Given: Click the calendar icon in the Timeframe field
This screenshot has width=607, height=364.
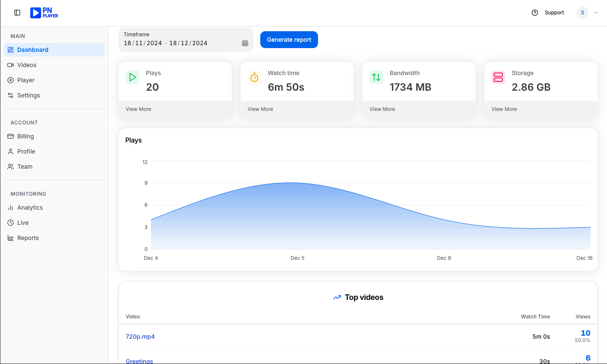Looking at the screenshot, I should [x=245, y=43].
